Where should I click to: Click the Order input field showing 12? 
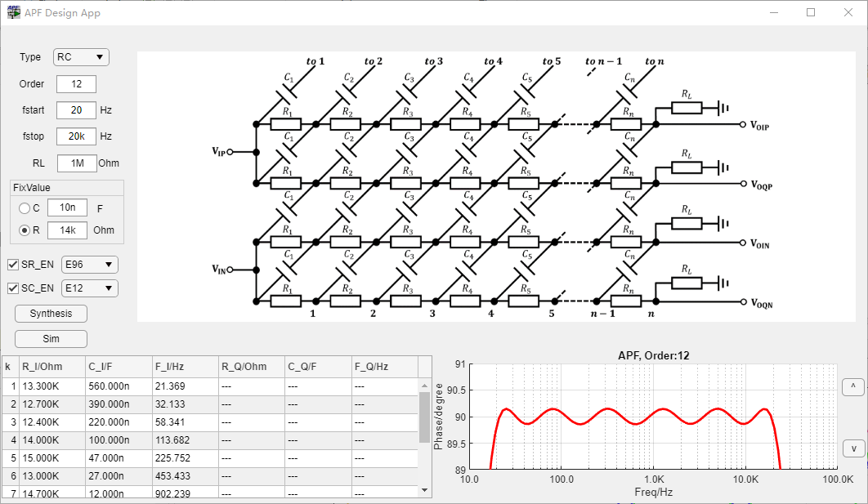75,83
